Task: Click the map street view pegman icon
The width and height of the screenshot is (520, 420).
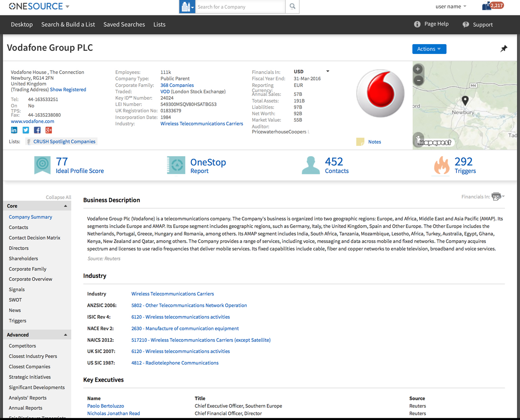Action: (x=418, y=139)
